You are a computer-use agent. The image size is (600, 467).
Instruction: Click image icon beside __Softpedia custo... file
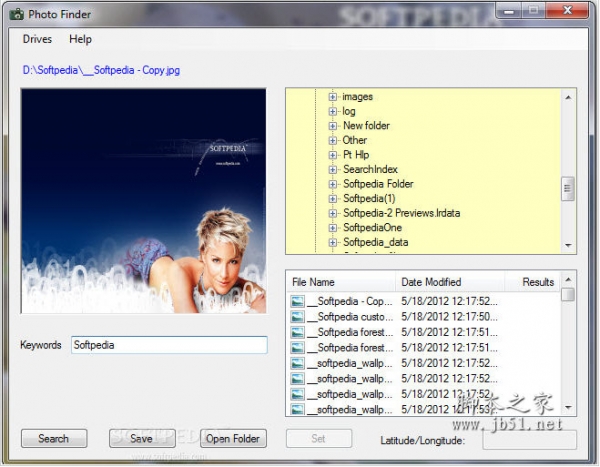pos(297,317)
